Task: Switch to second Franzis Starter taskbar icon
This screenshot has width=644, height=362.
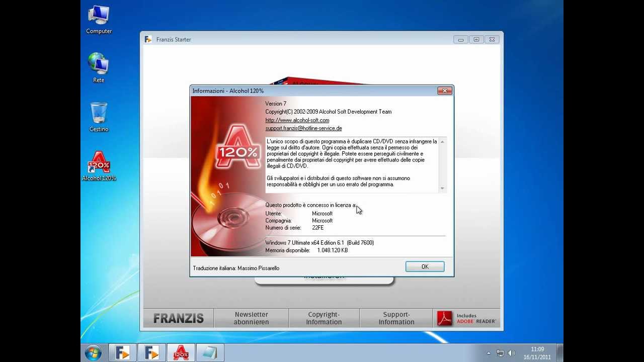Action: tap(152, 353)
